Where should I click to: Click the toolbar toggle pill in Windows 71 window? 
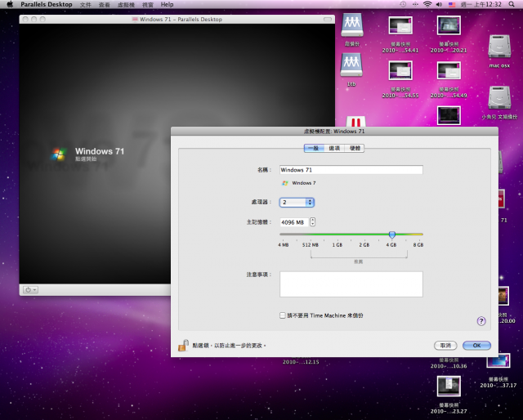(x=328, y=20)
